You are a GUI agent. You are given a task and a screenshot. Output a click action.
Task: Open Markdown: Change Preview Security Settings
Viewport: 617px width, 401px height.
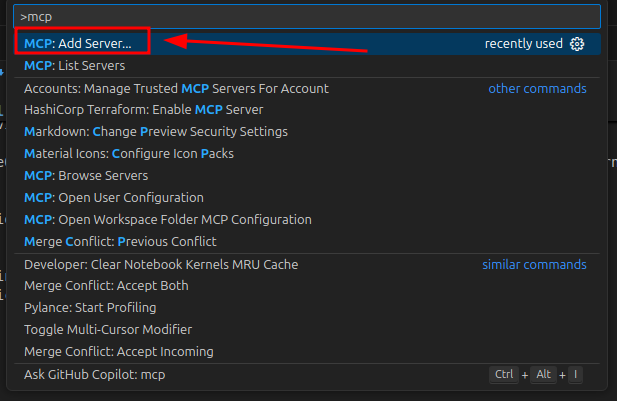[x=155, y=132]
